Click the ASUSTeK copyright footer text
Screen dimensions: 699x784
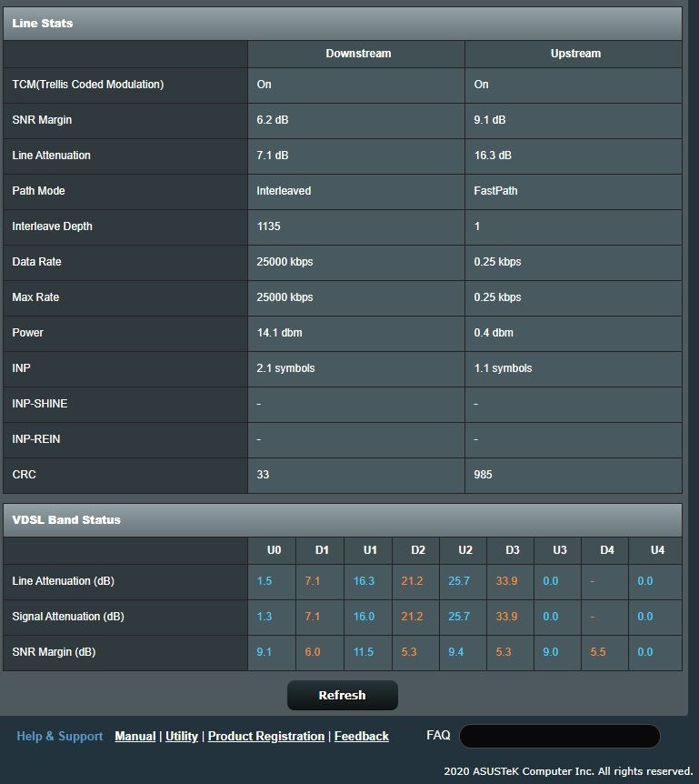point(568,771)
